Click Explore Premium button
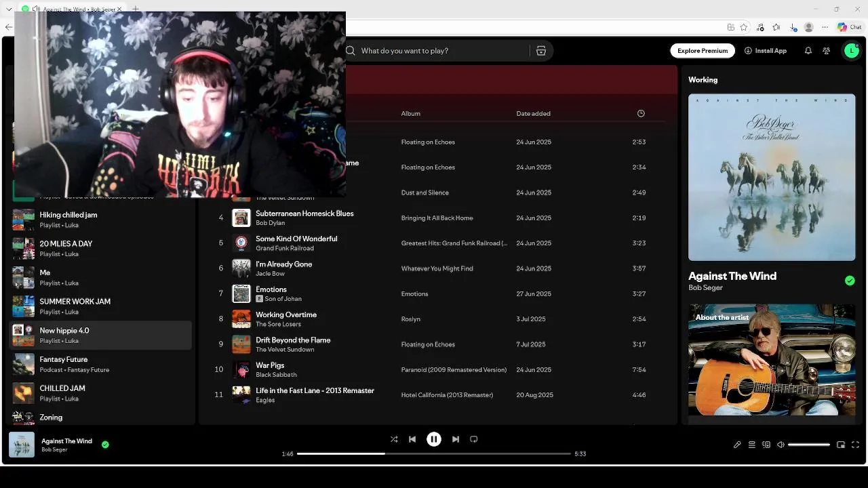 (x=703, y=51)
